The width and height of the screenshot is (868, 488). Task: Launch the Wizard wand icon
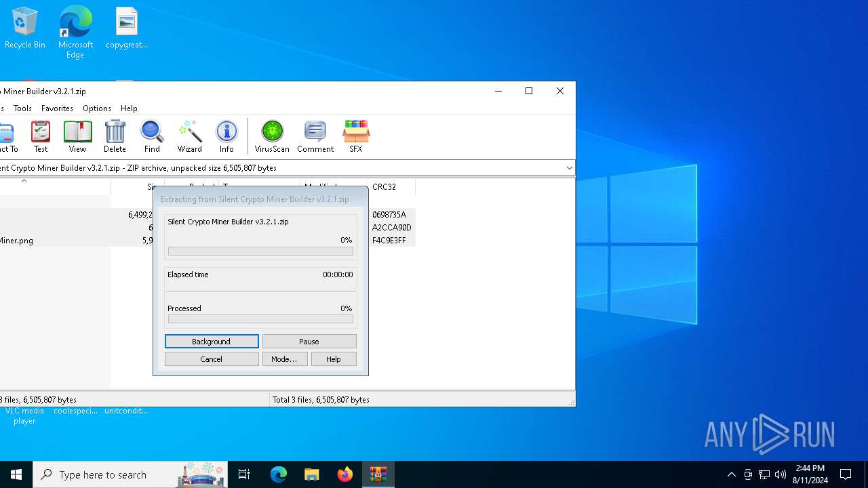coord(190,136)
